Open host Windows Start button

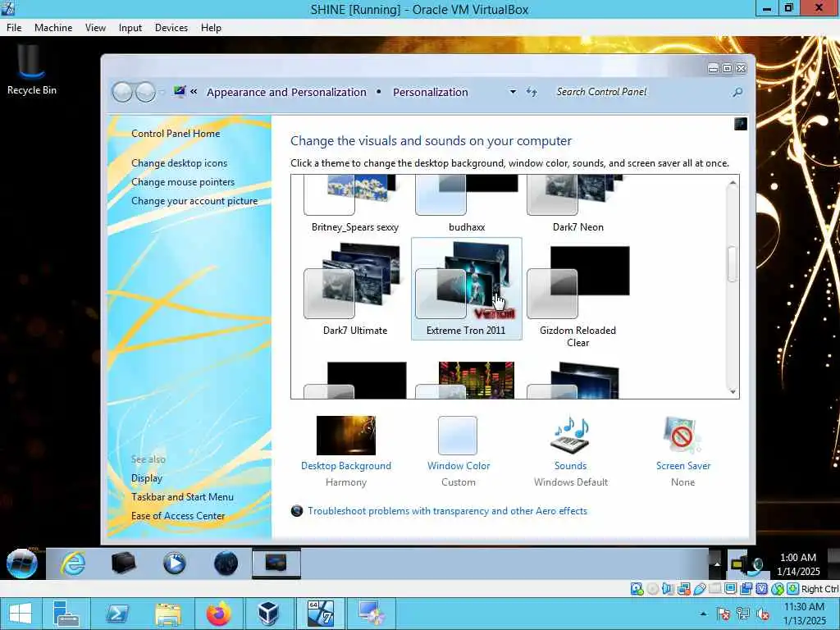coord(21,614)
